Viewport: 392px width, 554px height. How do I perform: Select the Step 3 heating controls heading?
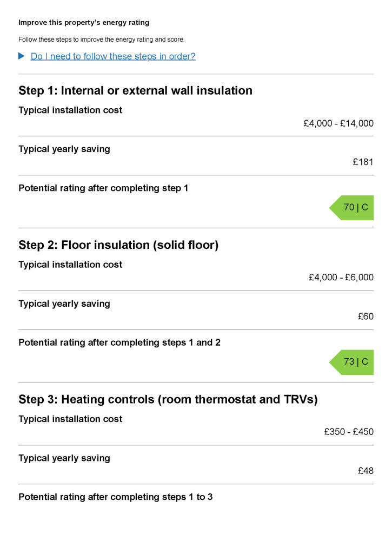click(168, 400)
